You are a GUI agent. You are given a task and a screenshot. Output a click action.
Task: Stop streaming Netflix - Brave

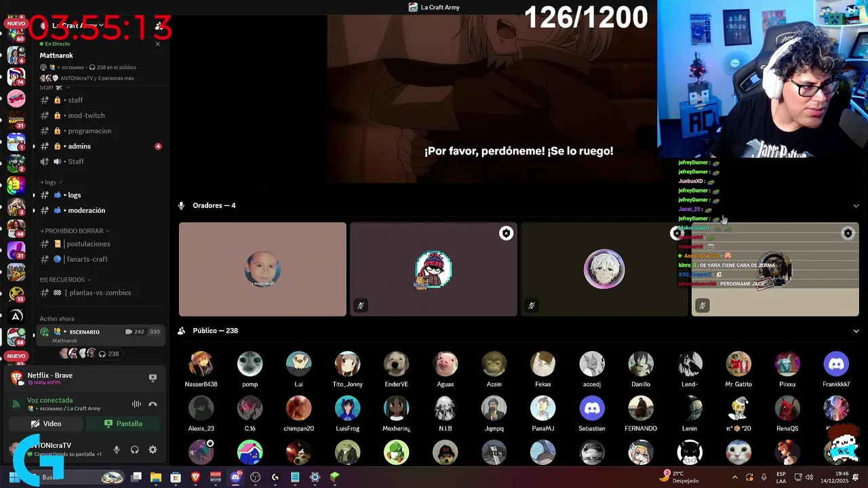(x=153, y=378)
